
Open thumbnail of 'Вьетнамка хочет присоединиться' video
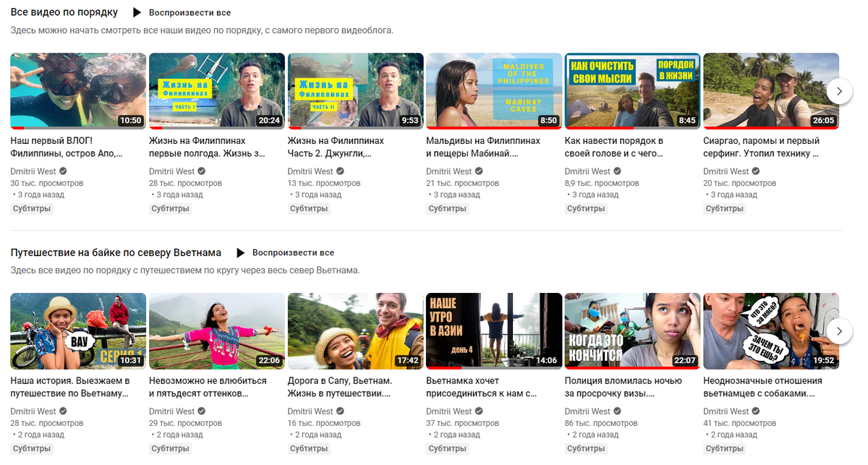click(x=494, y=331)
